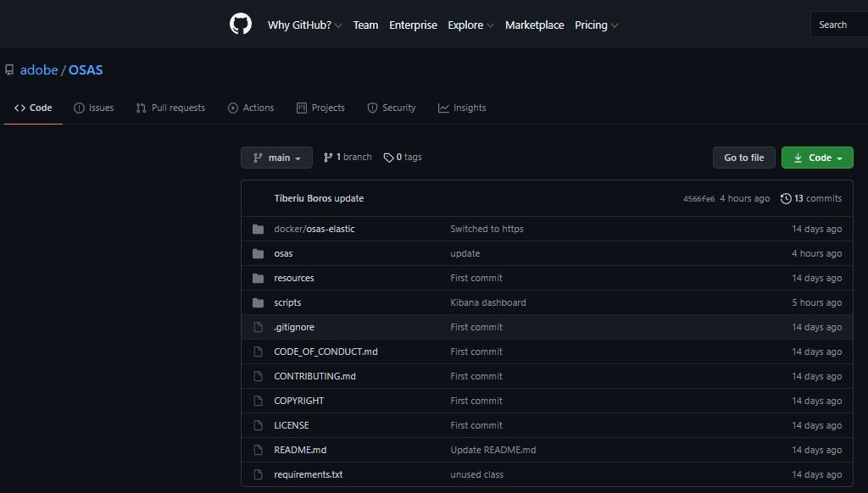This screenshot has width=868, height=493.
Task: Click the folder icon for docker/osas-elastic
Action: point(258,229)
